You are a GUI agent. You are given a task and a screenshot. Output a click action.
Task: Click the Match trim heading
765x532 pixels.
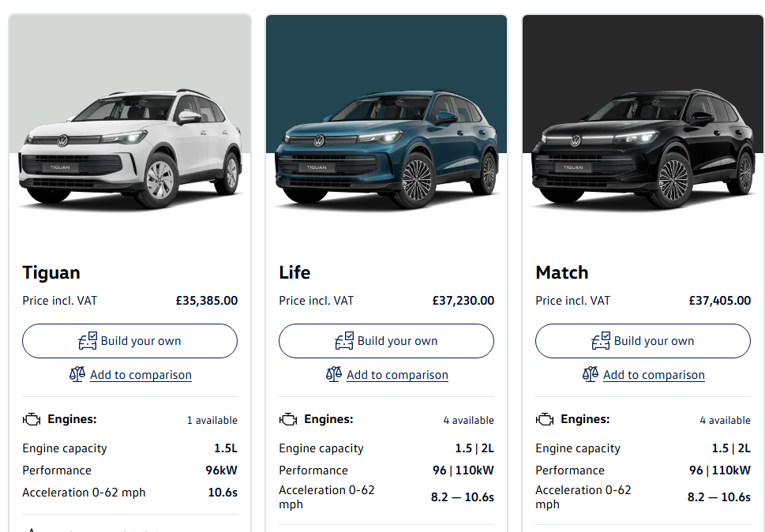click(x=561, y=273)
